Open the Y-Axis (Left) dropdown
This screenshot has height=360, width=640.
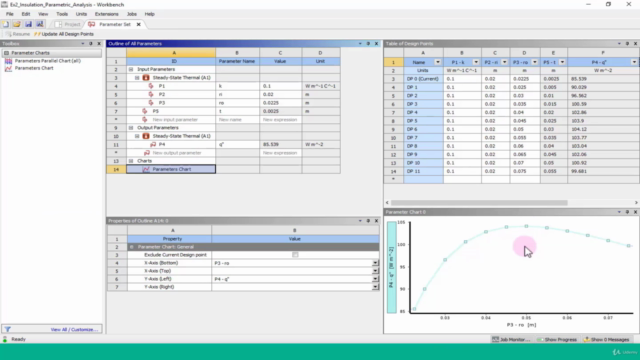tap(375, 279)
